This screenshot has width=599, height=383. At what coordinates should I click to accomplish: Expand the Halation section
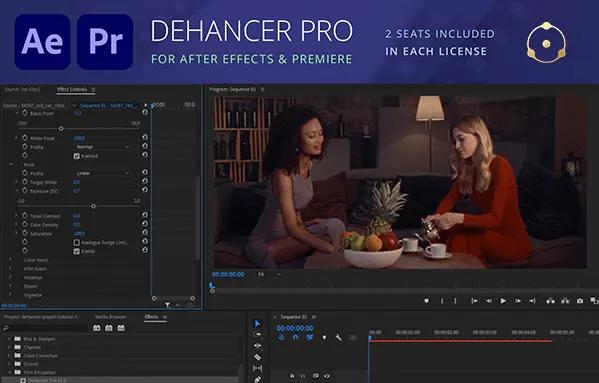[x=10, y=277]
